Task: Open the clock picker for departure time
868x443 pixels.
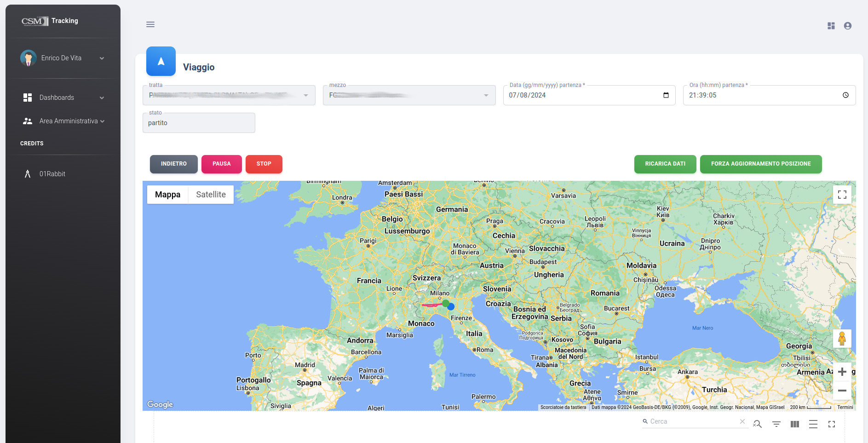Action: coord(845,95)
